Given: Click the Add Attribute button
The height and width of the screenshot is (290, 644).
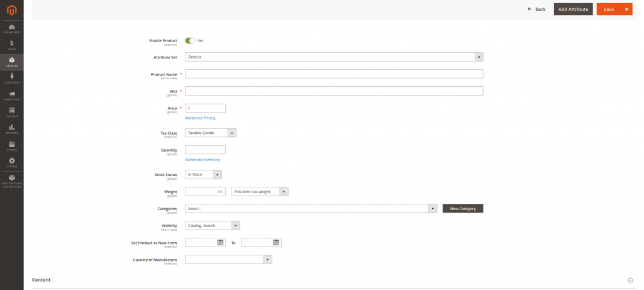Looking at the screenshot, I should (573, 9).
